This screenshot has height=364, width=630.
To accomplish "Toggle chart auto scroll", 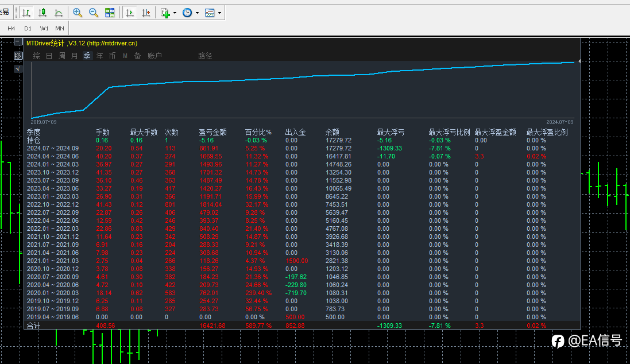I will pyautogui.click(x=129, y=13).
